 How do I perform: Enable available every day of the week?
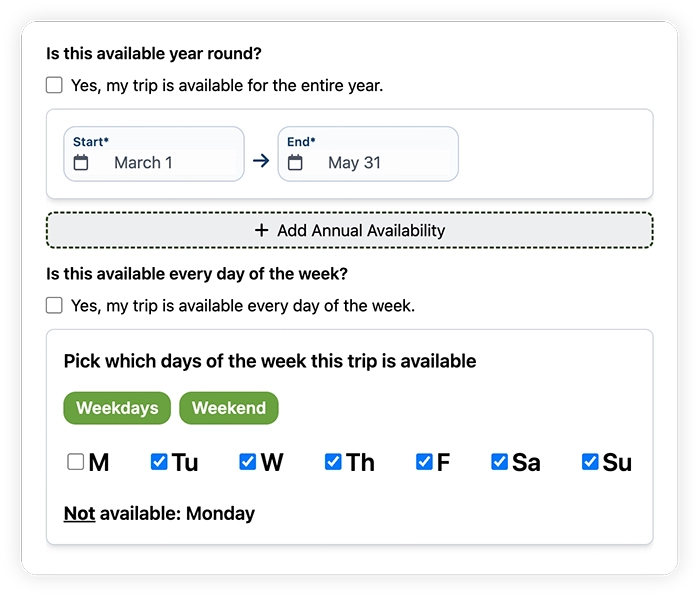[54, 305]
